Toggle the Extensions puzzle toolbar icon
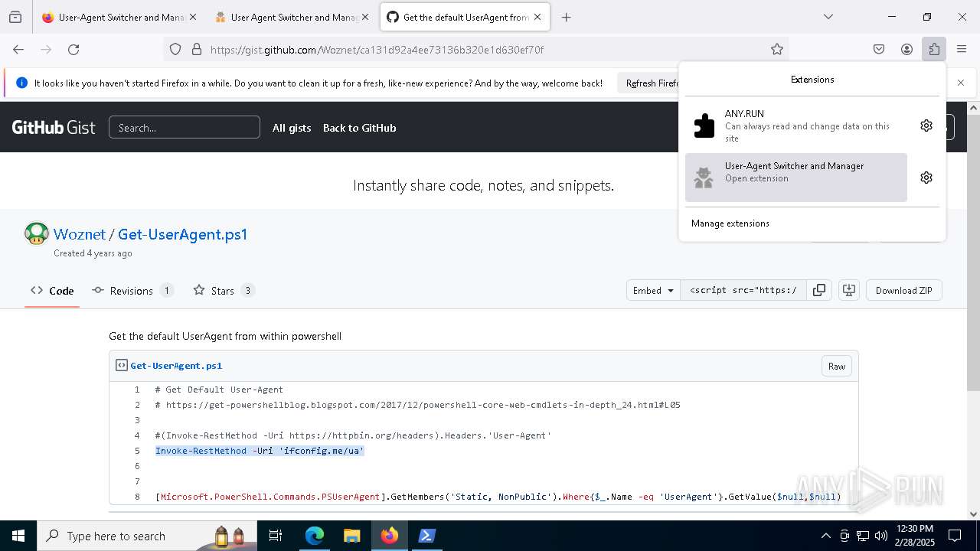Image resolution: width=980 pixels, height=551 pixels. (934, 49)
